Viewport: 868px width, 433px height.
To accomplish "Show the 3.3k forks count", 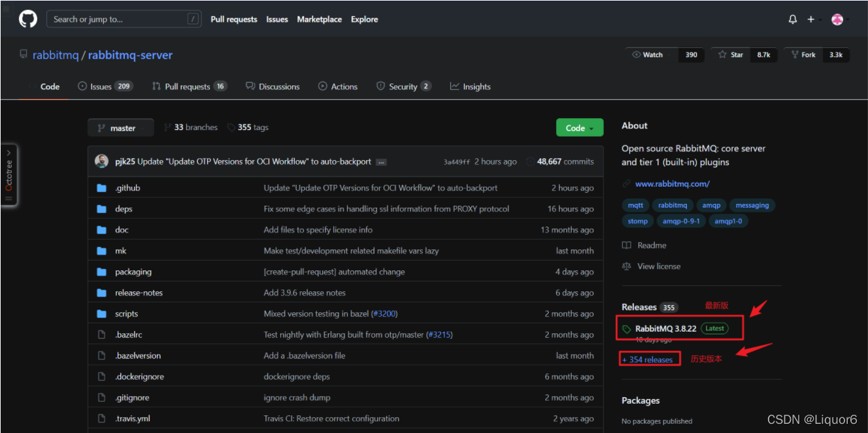I will pos(836,55).
